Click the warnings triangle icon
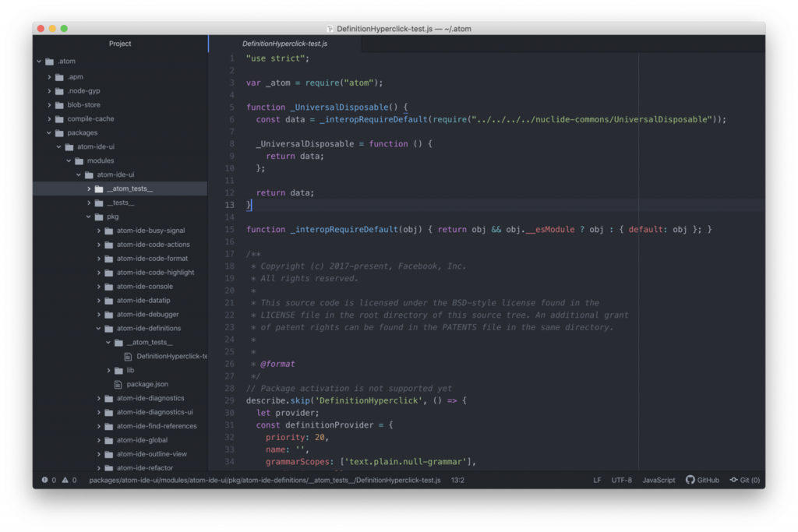Image resolution: width=798 pixels, height=532 pixels. (65, 480)
